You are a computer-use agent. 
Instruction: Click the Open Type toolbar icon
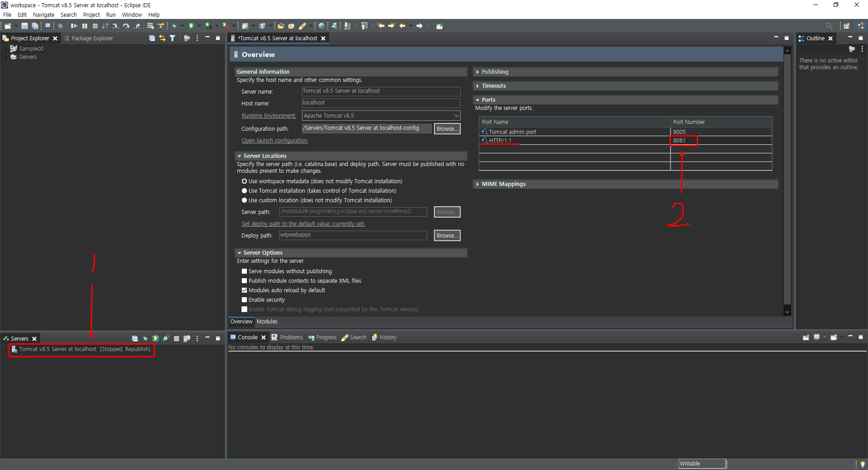click(x=281, y=26)
